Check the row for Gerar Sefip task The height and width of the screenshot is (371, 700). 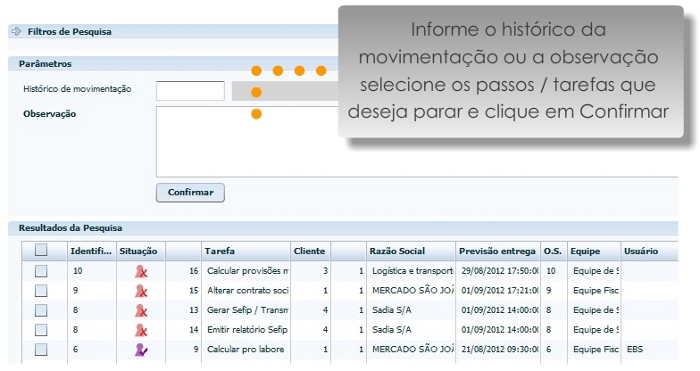(41, 310)
